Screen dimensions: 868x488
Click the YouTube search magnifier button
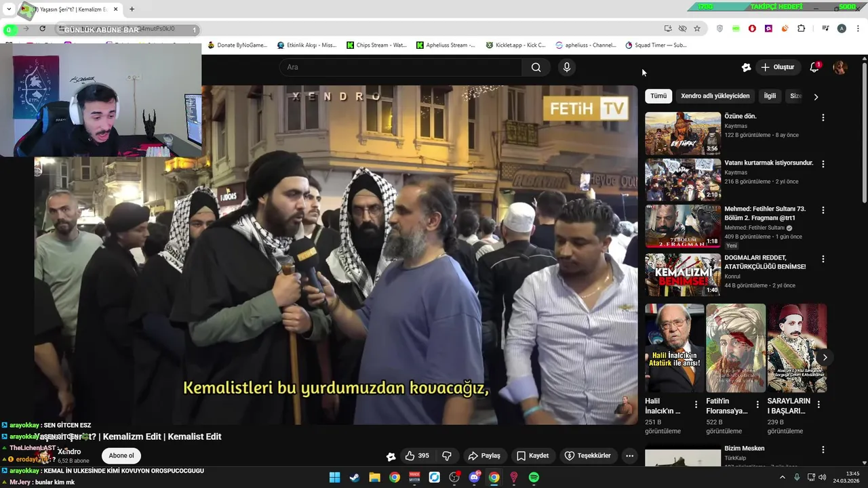tap(536, 67)
